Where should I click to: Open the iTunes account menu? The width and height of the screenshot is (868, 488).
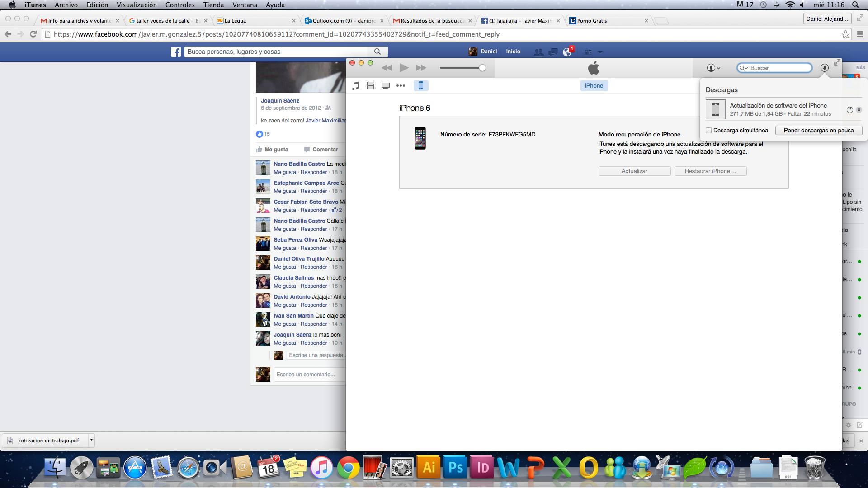click(x=713, y=68)
